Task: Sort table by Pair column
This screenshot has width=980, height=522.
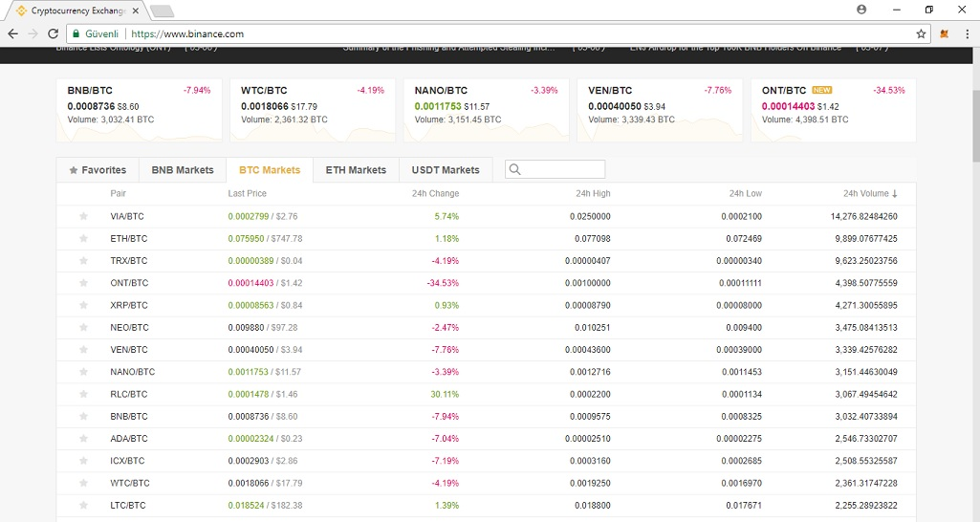Action: click(x=119, y=194)
